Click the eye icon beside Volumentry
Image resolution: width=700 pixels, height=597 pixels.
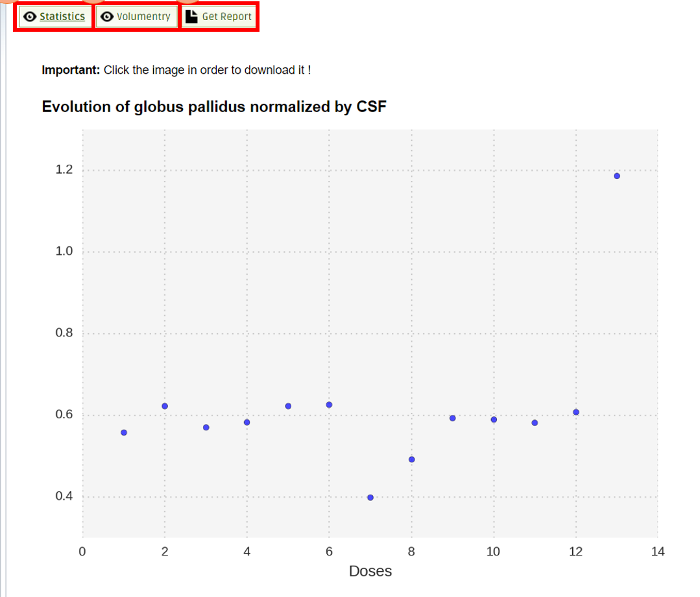(x=107, y=16)
